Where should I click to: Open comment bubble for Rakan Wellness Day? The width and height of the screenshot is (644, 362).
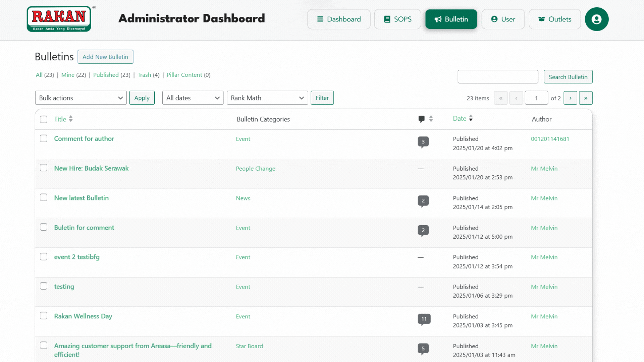(x=424, y=319)
